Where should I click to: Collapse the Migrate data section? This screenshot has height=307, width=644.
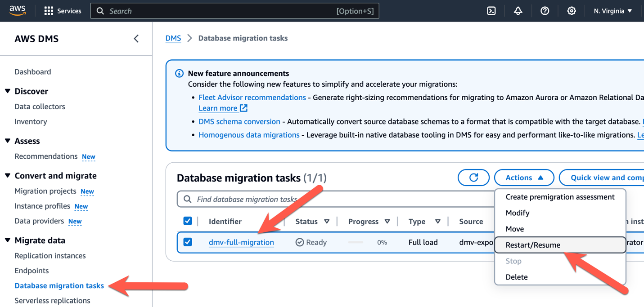(x=8, y=240)
